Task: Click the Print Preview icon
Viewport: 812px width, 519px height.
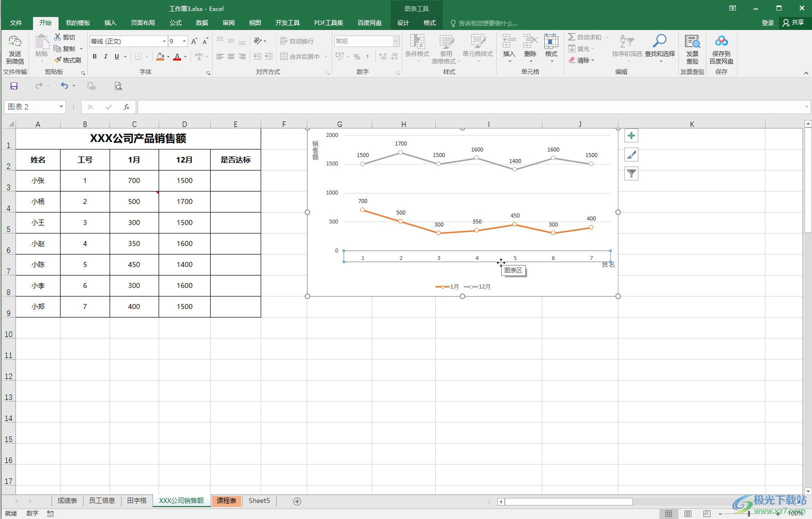Action: (x=118, y=86)
